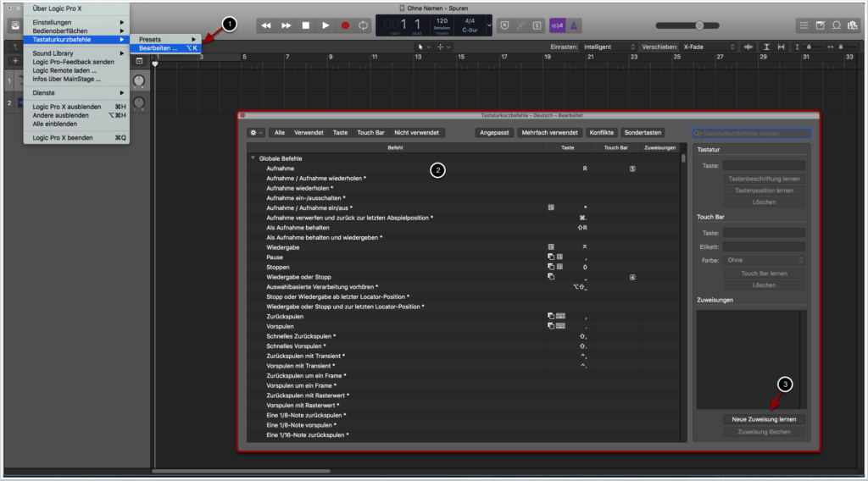Image resolution: width=868 pixels, height=481 pixels.
Task: Click the Stop transport button
Action: [306, 25]
